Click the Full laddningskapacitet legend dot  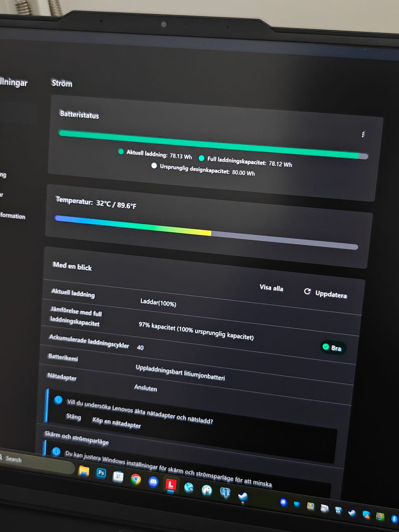tap(202, 158)
